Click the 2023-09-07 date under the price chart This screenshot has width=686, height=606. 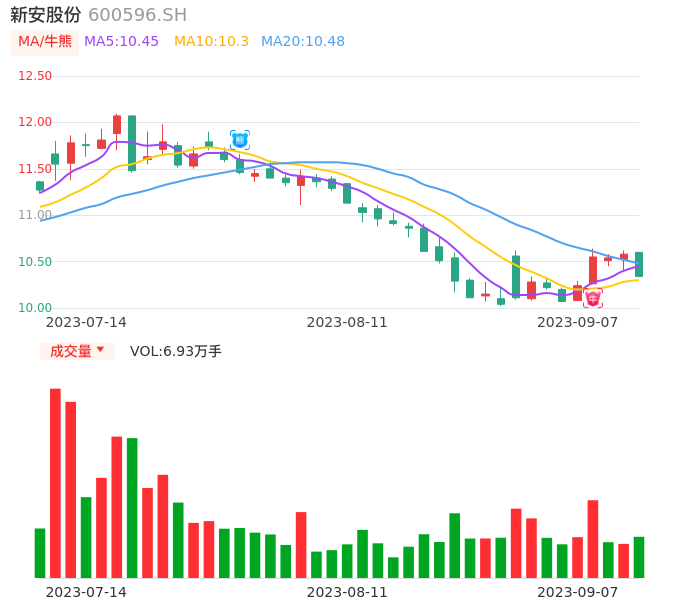click(578, 322)
